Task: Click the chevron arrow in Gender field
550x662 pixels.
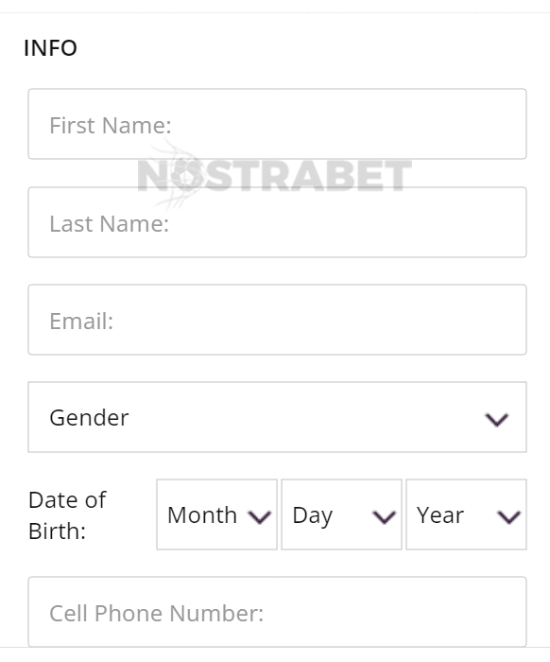Action: [x=496, y=420]
